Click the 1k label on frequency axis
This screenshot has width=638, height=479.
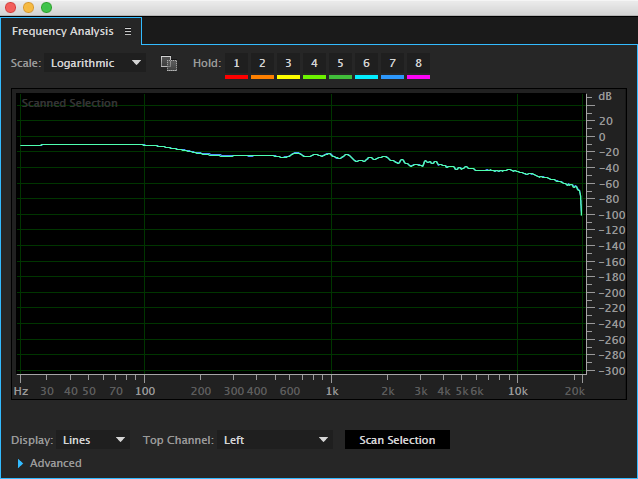tap(332, 392)
